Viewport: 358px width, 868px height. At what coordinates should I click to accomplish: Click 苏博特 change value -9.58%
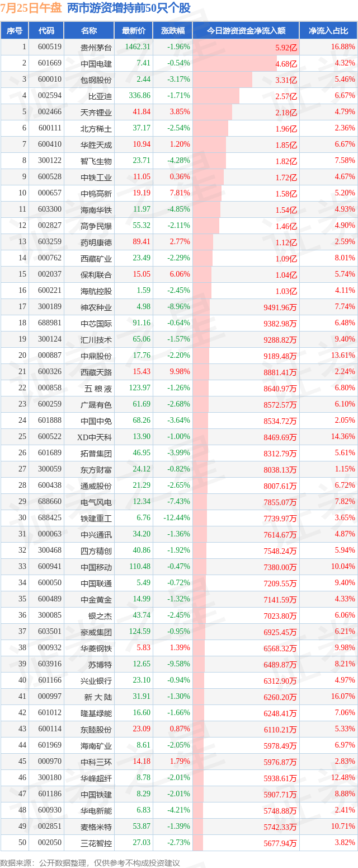(x=178, y=664)
